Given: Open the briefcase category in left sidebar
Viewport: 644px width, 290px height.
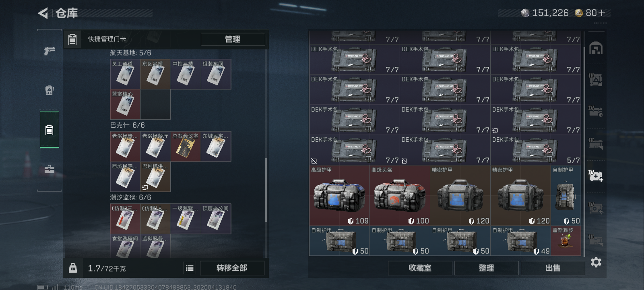Looking at the screenshot, I should [x=49, y=169].
